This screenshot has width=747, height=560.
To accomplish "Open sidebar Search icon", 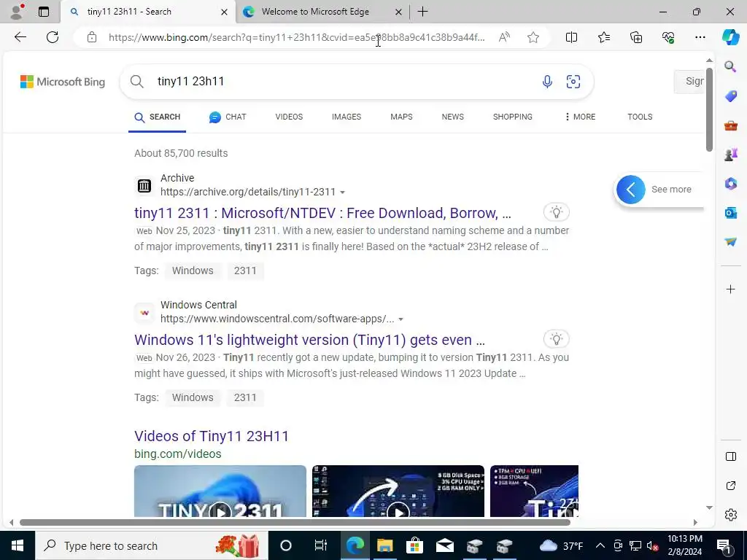I will point(730,66).
